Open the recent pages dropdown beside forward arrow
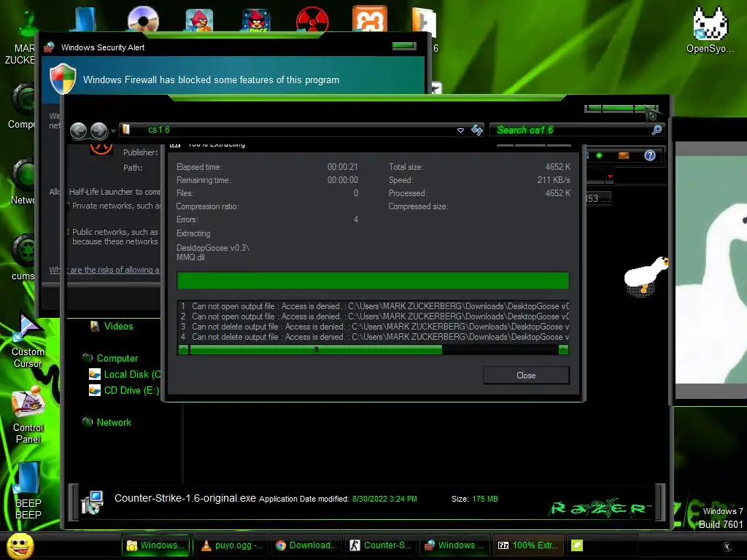Image resolution: width=747 pixels, height=560 pixels. (x=113, y=131)
